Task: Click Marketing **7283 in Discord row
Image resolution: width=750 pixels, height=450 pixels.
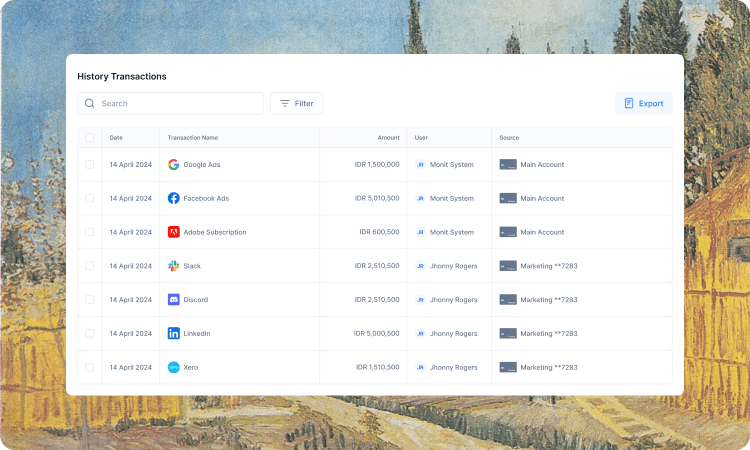Action: click(549, 299)
